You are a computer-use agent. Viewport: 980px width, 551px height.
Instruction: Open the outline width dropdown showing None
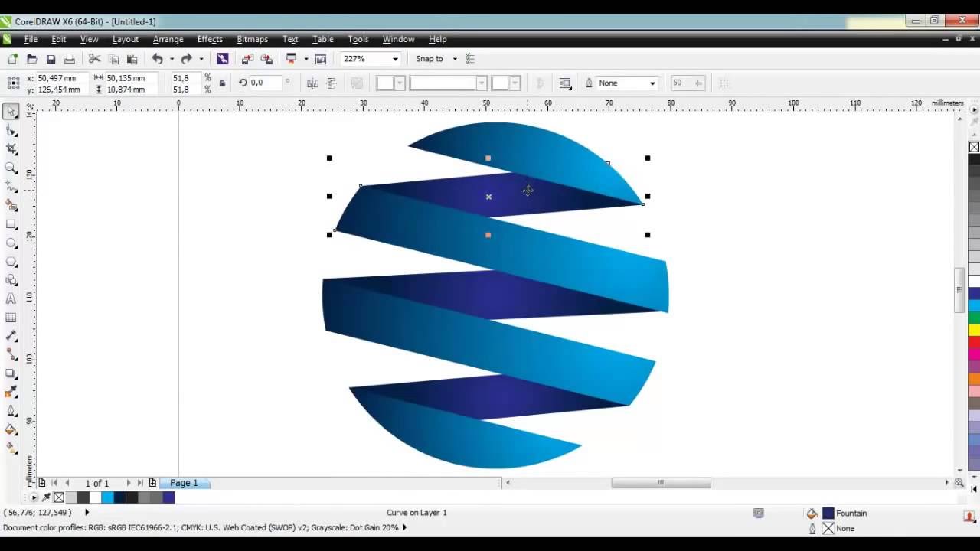[652, 83]
